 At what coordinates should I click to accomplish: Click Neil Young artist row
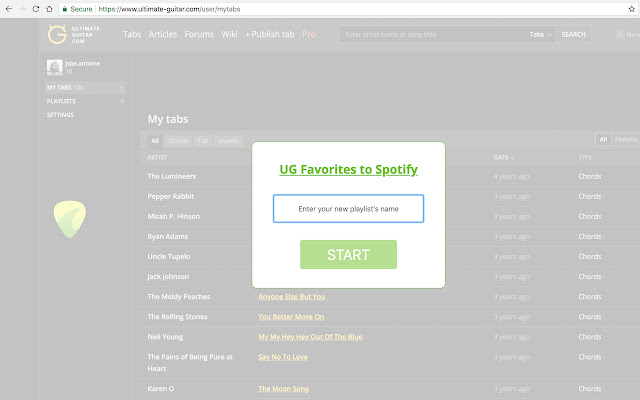pos(165,337)
